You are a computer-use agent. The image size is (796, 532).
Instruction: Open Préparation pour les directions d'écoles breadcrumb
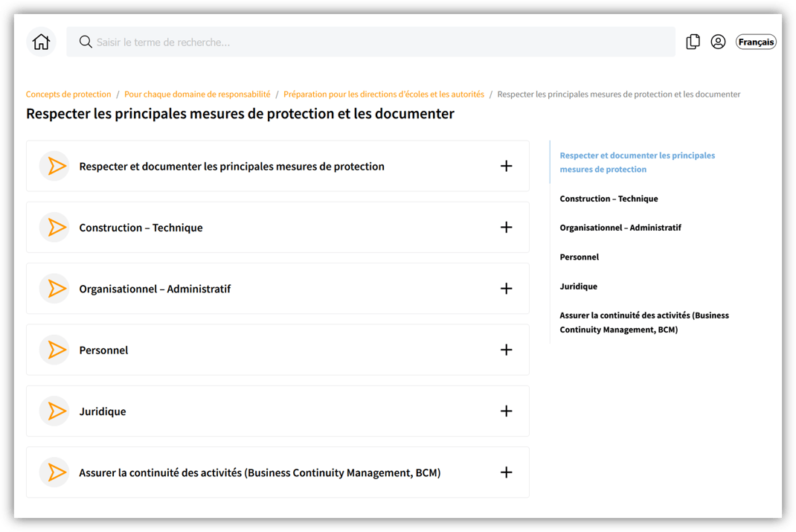tap(384, 94)
